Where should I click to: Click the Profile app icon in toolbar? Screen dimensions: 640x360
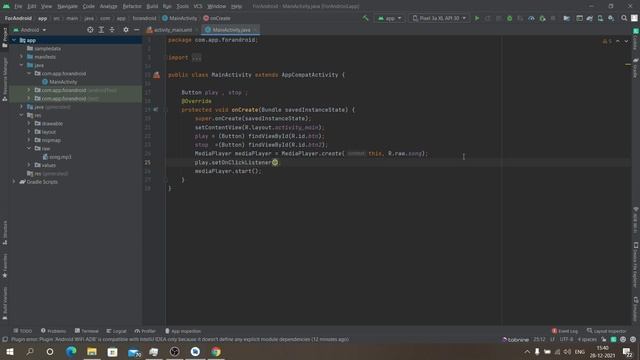click(x=531, y=18)
